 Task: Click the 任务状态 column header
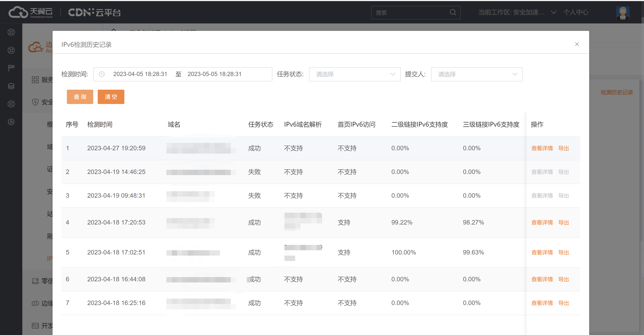[x=261, y=125]
